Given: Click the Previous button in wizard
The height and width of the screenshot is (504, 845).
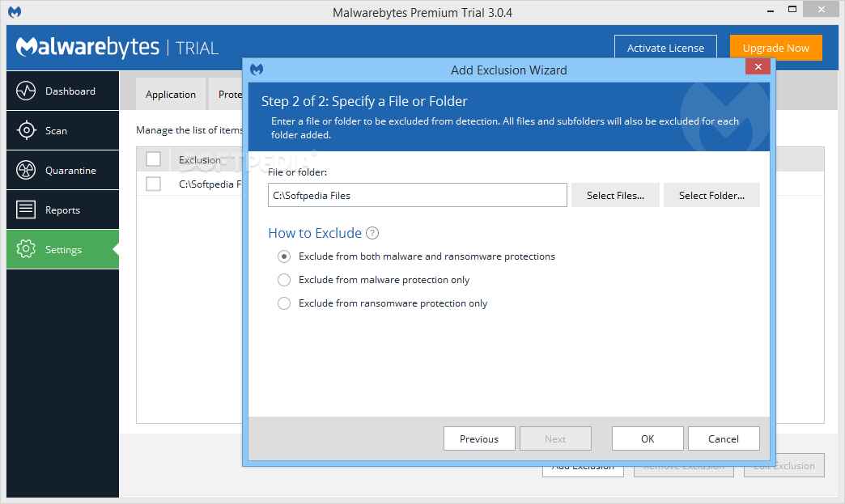Looking at the screenshot, I should 479,438.
